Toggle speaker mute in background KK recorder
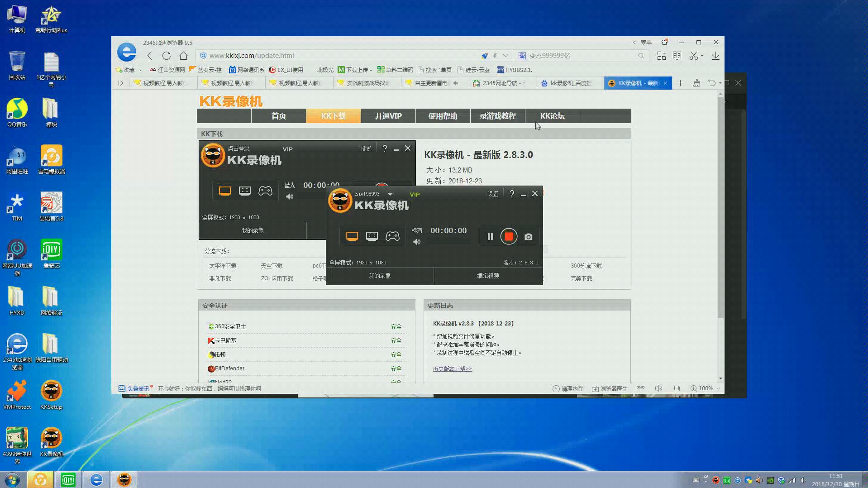Screen dimensions: 868x488 click(290, 196)
